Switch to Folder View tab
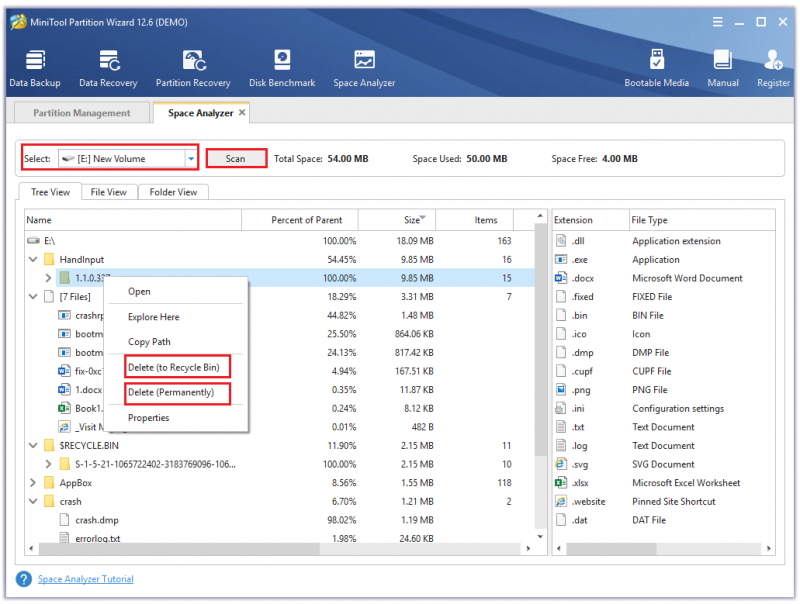Image resolution: width=800 pixels, height=604 pixels. click(173, 192)
